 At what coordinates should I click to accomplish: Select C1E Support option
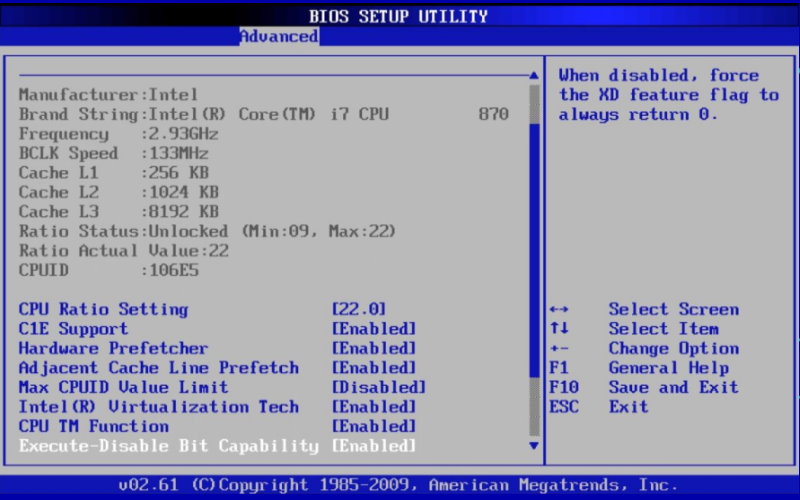click(73, 329)
